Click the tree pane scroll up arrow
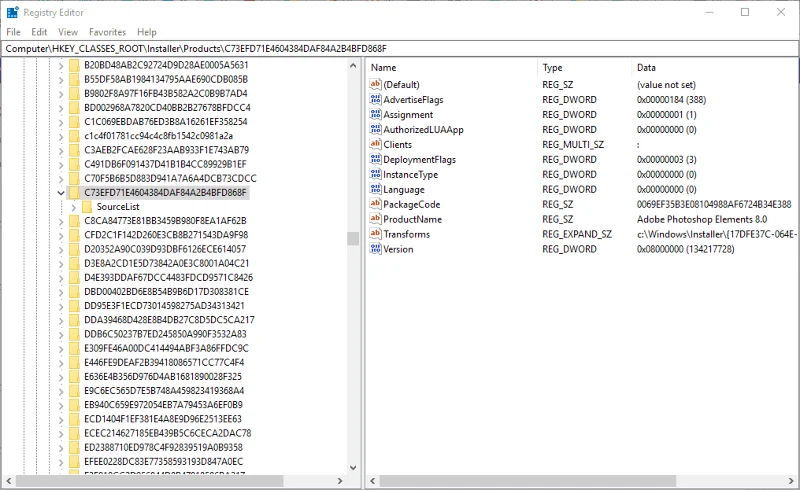The image size is (800, 490). click(x=353, y=65)
